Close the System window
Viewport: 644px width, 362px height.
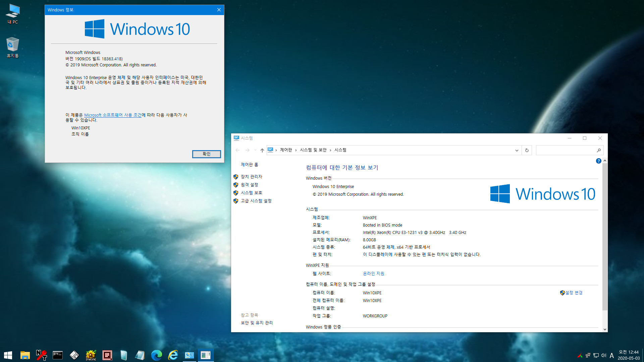600,138
